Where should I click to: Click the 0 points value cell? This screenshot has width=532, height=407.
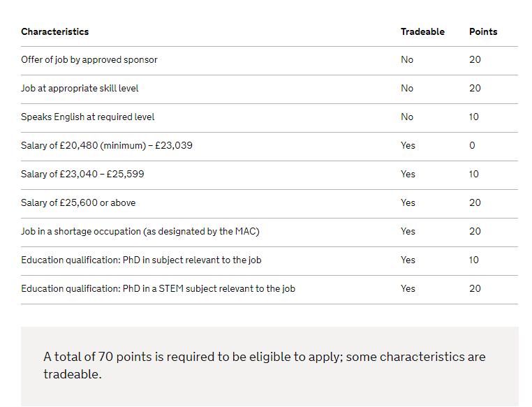(472, 146)
